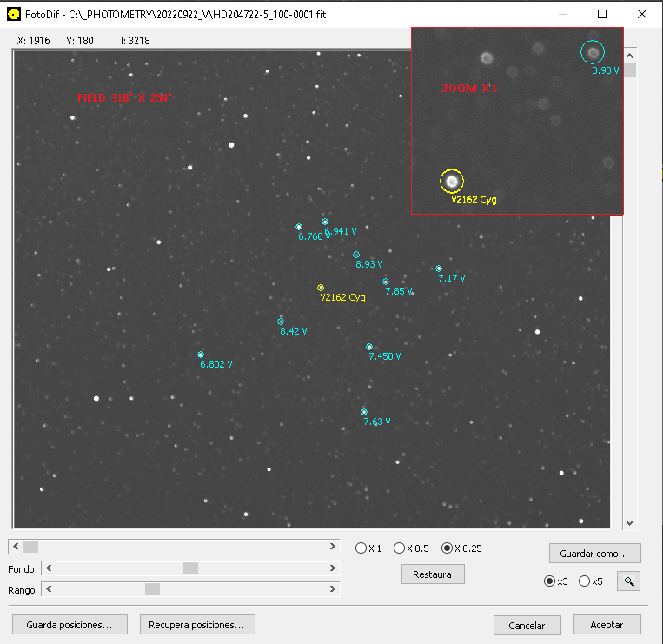Click the vertical scrollbar thumb
This screenshot has width=663, height=644.
[x=630, y=70]
